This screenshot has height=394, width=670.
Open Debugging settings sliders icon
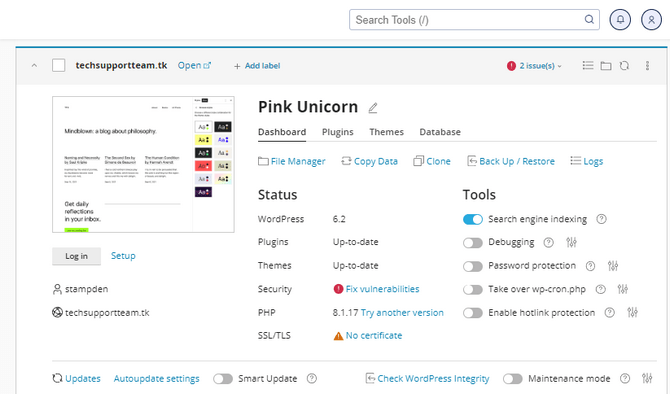coord(571,243)
